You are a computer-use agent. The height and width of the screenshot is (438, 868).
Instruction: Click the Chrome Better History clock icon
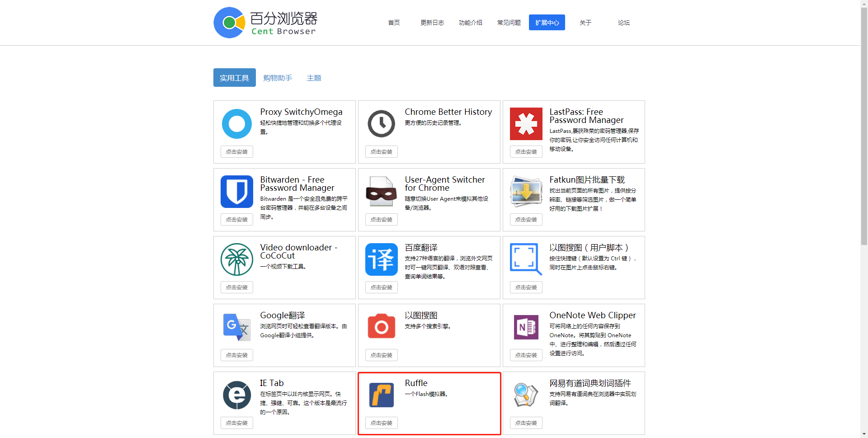tap(382, 124)
